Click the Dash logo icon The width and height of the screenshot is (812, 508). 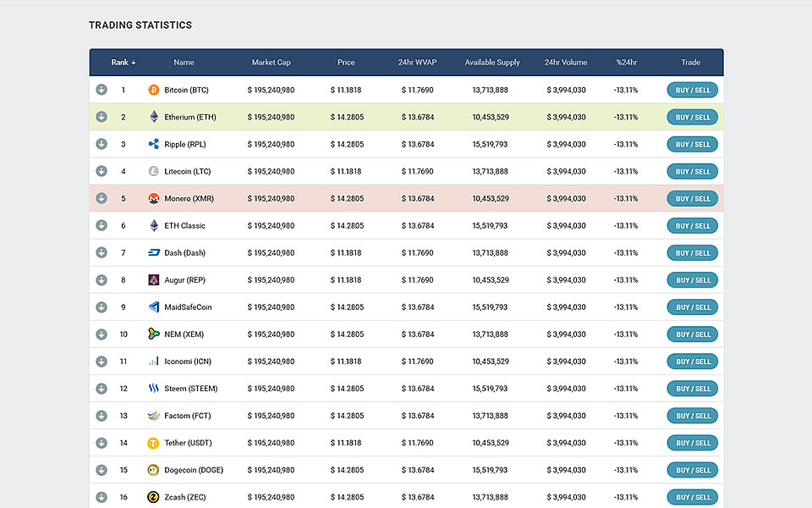point(154,252)
